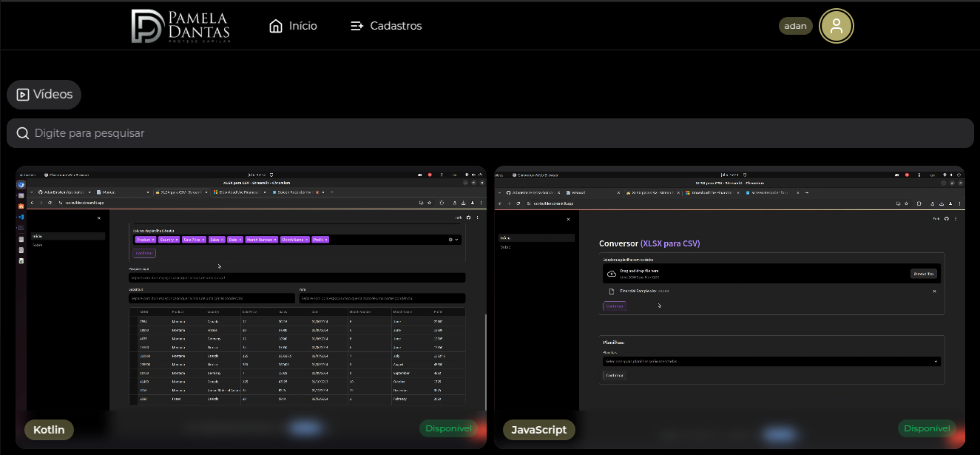The width and height of the screenshot is (980, 455).
Task: Click Disponível badge on the JavaScript card
Action: (927, 428)
